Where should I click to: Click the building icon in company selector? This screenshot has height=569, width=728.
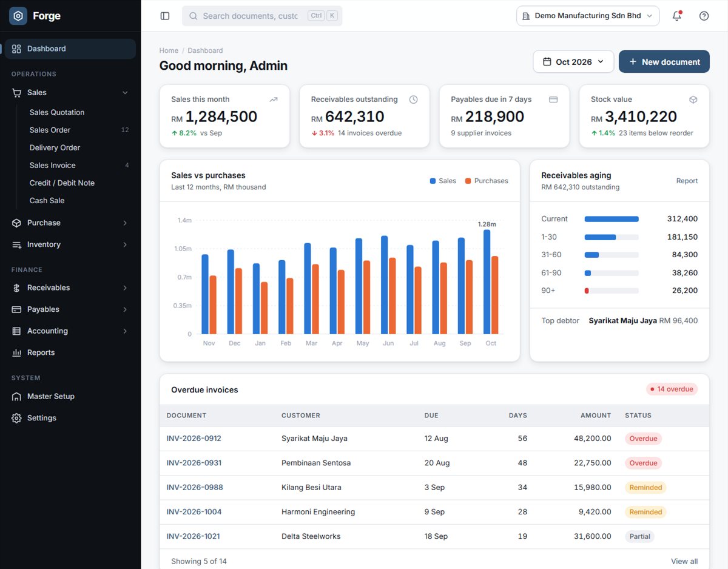(x=526, y=16)
